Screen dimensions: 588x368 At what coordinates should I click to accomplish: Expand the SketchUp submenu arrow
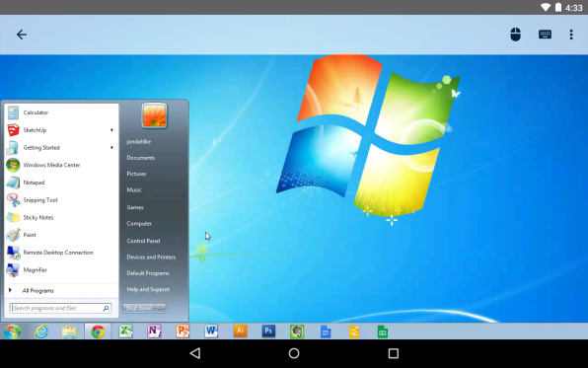[111, 130]
